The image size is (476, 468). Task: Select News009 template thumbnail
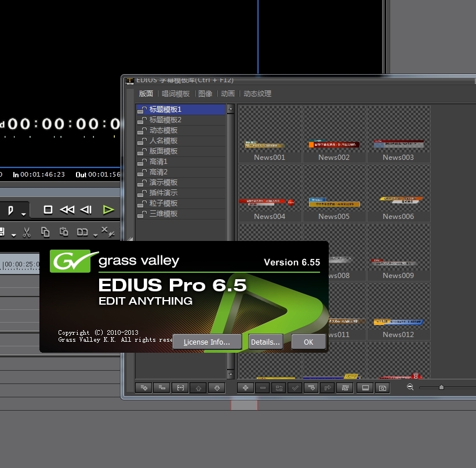[398, 253]
